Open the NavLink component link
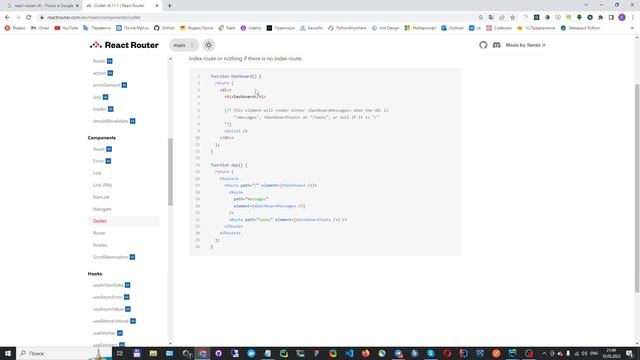The height and width of the screenshot is (360, 640). click(101, 197)
